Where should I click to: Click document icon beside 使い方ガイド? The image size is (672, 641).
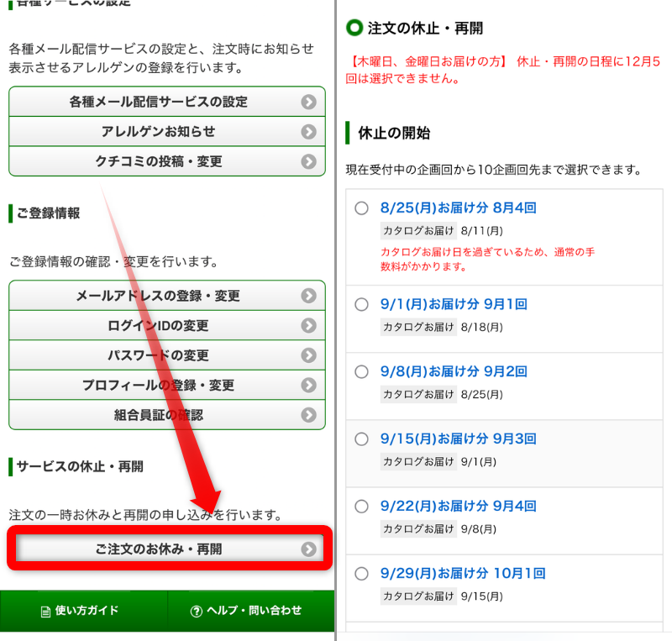[x=45, y=612]
